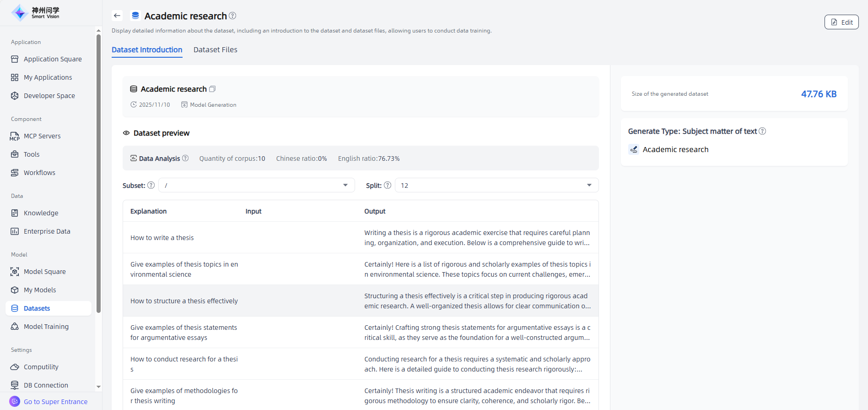Screen dimensions: 868x410
Task: Switch to the Dataset Files tab
Action: [215, 49]
